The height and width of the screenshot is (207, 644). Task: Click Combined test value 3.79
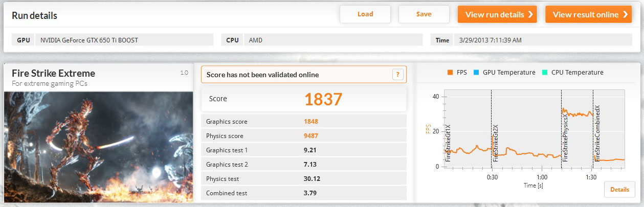[x=310, y=193]
